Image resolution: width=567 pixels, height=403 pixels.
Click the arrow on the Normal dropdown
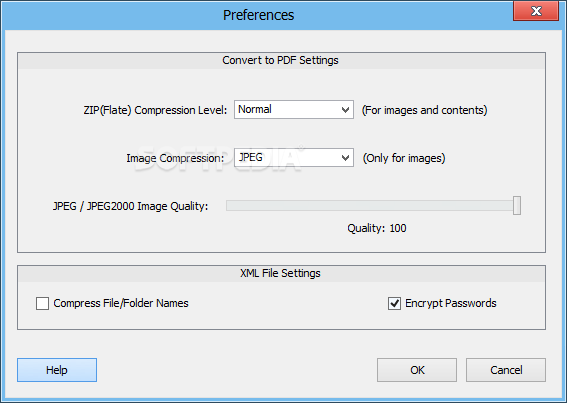[x=345, y=110]
